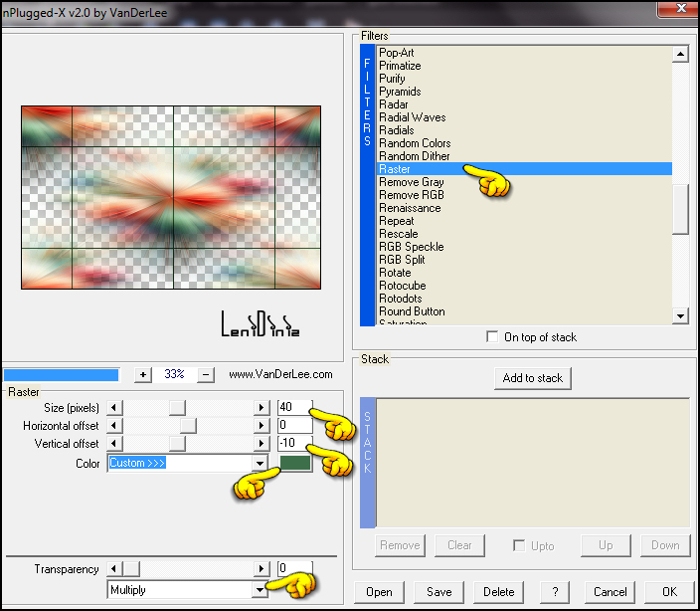The height and width of the screenshot is (611, 700).
Task: Expand the Multiply blend mode dropdown
Action: coord(261,590)
